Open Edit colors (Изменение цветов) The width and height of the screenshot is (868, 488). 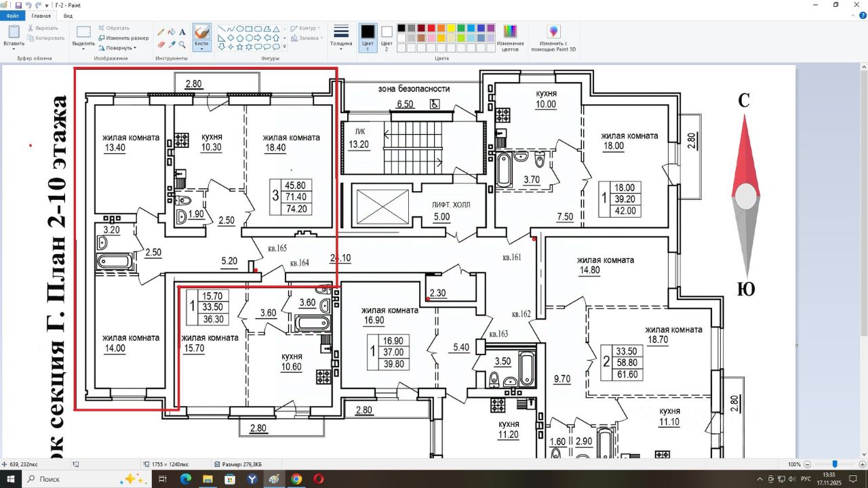pos(510,37)
